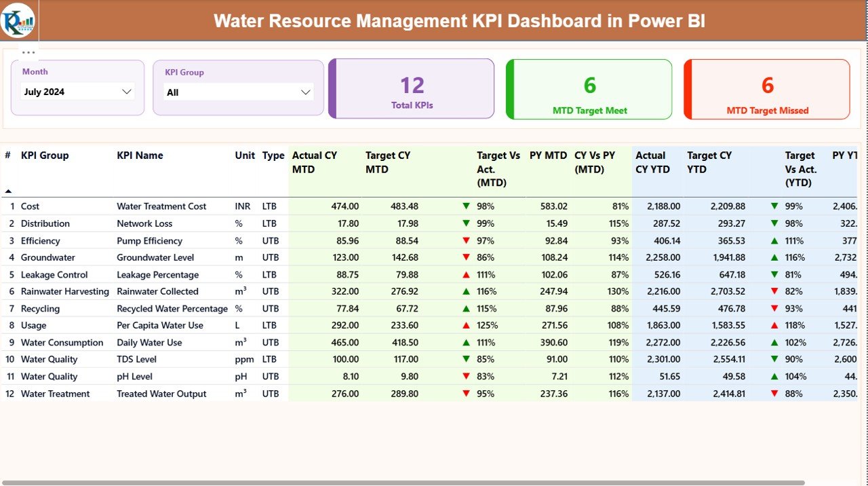Click the company logo icon in the header
The height and width of the screenshot is (486, 868).
tap(18, 20)
